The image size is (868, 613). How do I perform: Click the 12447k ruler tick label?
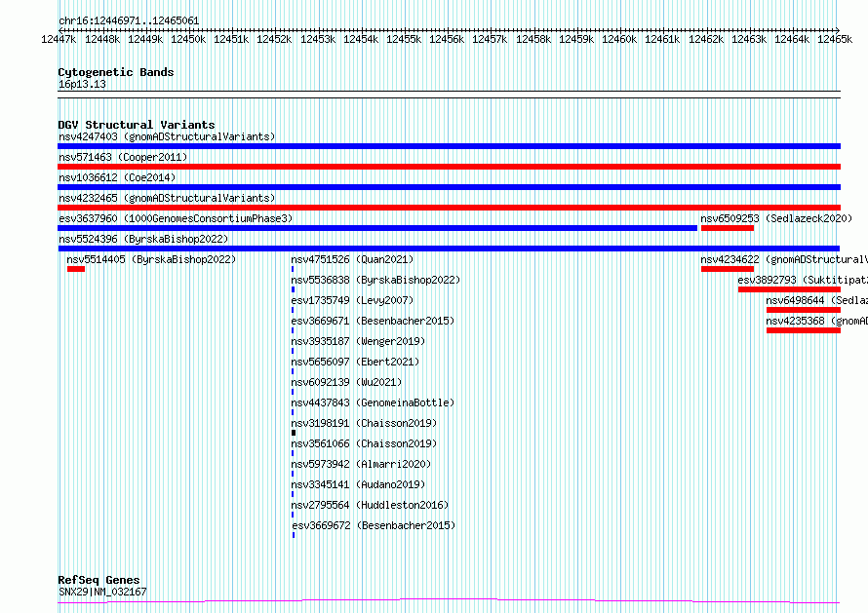[59, 39]
